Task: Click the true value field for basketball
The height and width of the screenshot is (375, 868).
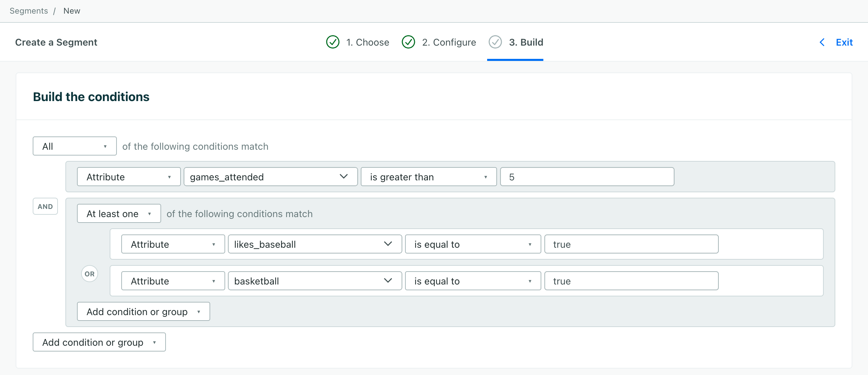Action: click(631, 281)
